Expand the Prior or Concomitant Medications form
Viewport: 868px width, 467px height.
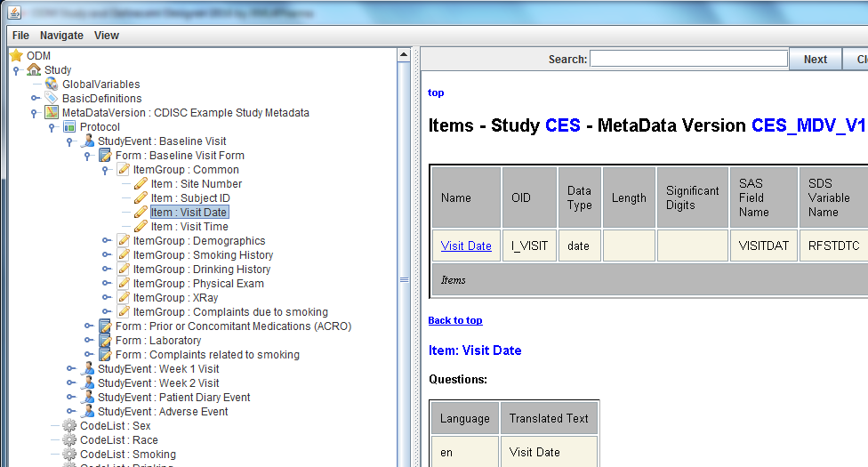[x=88, y=326]
